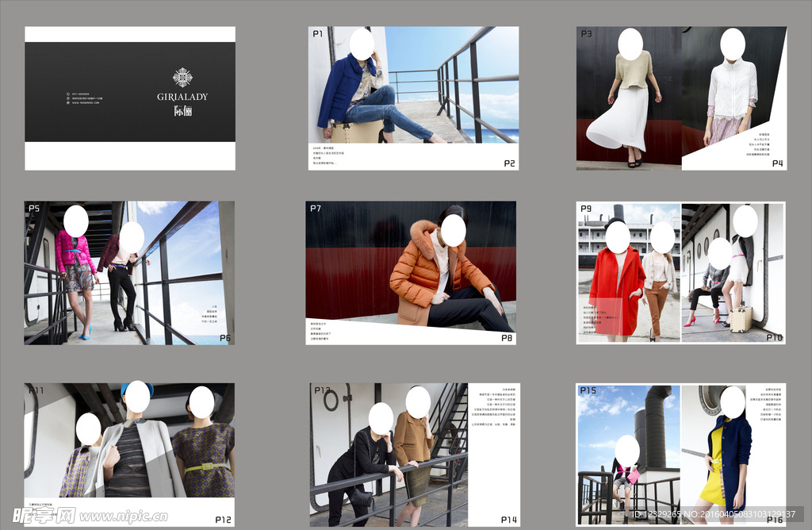The height and width of the screenshot is (530, 812).
Task: Click the P8 page number label
Action: click(x=507, y=338)
